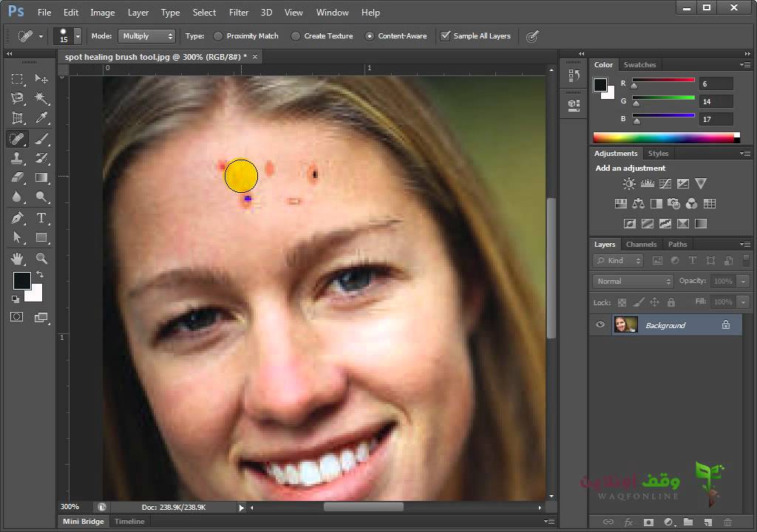Select the Brush tool
Screen dimensions: 757x532
tap(41, 139)
